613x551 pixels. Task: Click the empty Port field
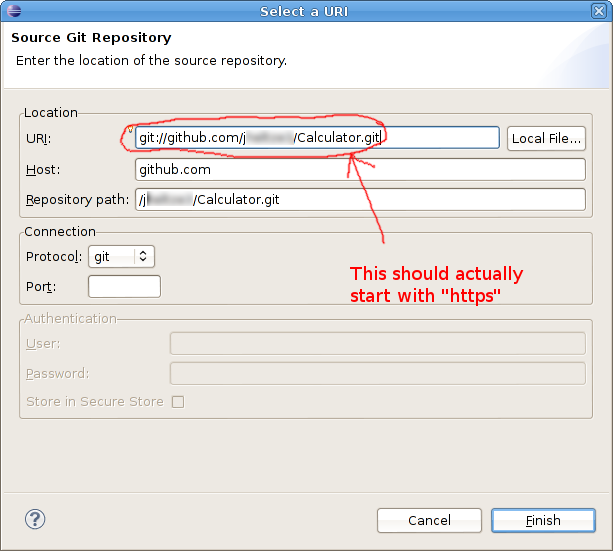[x=124, y=286]
